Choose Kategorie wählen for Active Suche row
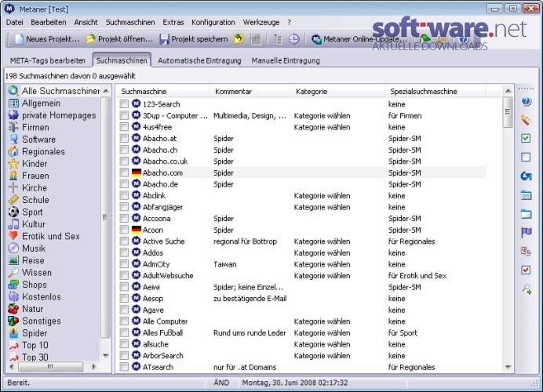This screenshot has height=392, width=543. [x=322, y=241]
